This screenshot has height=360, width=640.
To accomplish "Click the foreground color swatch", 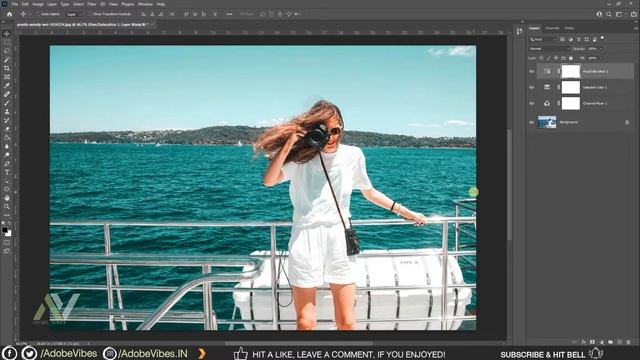I will [x=4, y=230].
